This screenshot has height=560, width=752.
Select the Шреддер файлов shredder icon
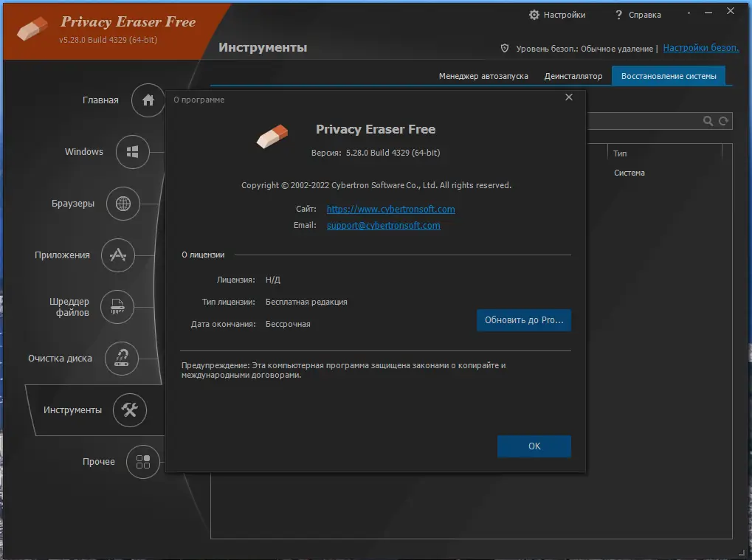pyautogui.click(x=117, y=307)
